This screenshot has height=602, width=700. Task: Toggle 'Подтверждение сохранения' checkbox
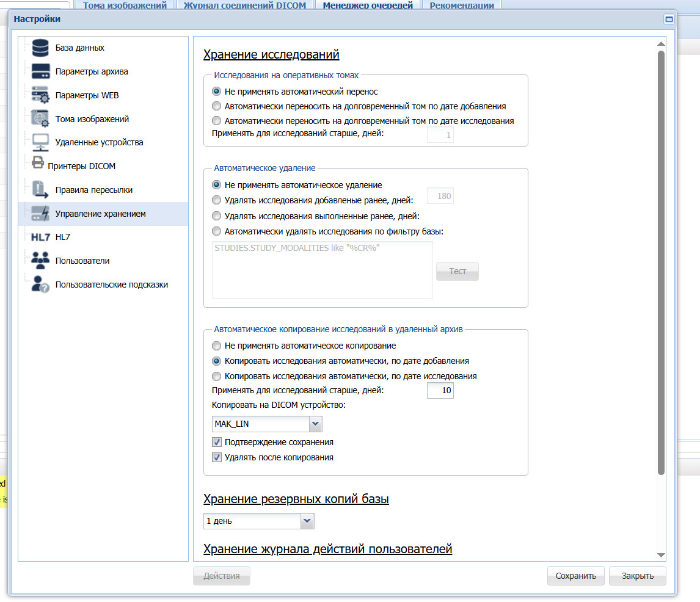pos(217,442)
